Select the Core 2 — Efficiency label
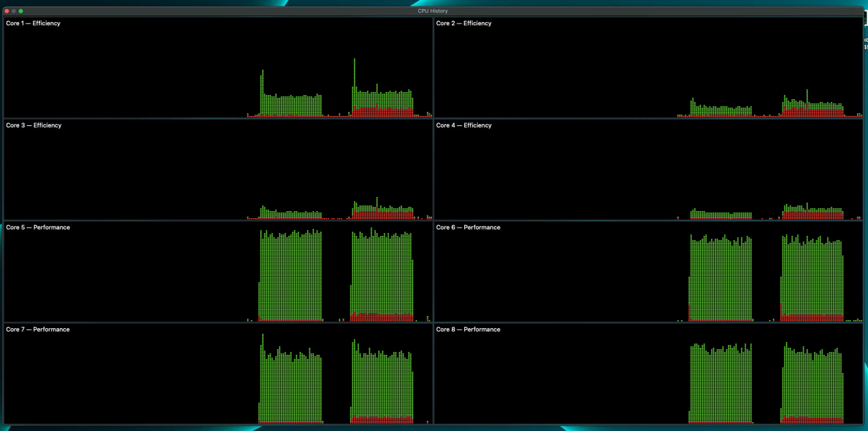This screenshot has height=431, width=868. point(464,23)
